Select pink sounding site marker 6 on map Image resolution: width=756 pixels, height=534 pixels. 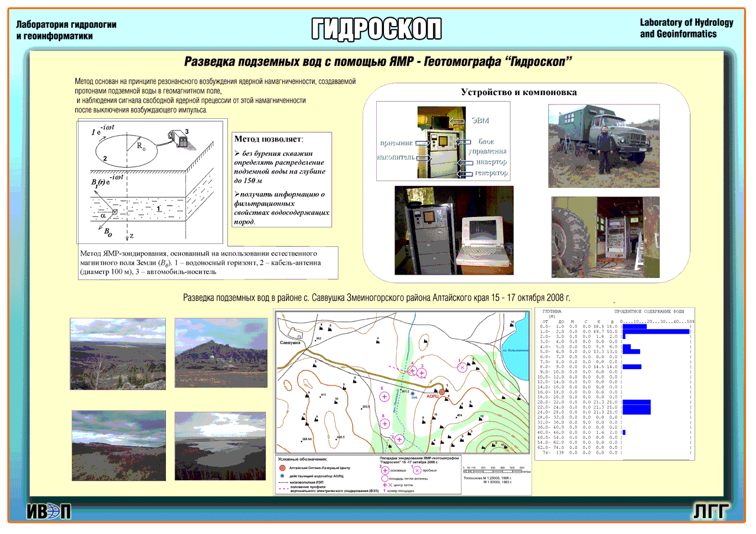[x=386, y=423]
